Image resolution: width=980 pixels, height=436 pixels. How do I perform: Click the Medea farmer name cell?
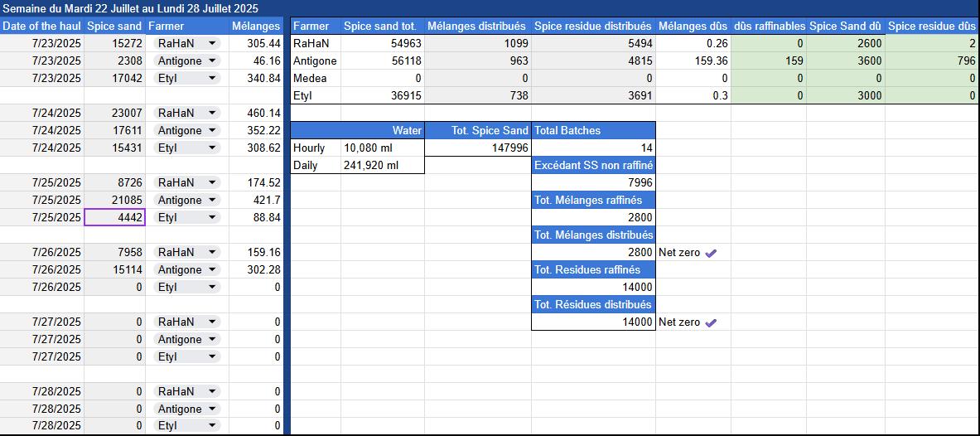[x=316, y=78]
